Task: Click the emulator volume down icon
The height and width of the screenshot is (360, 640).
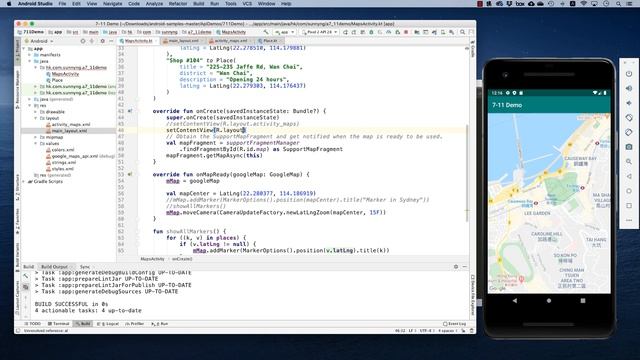Action: click(x=629, y=103)
